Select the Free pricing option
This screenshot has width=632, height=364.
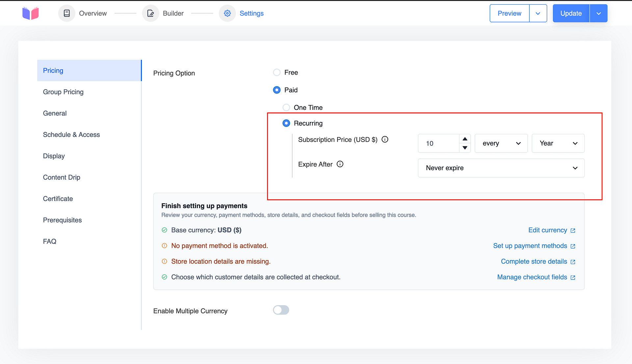point(277,72)
